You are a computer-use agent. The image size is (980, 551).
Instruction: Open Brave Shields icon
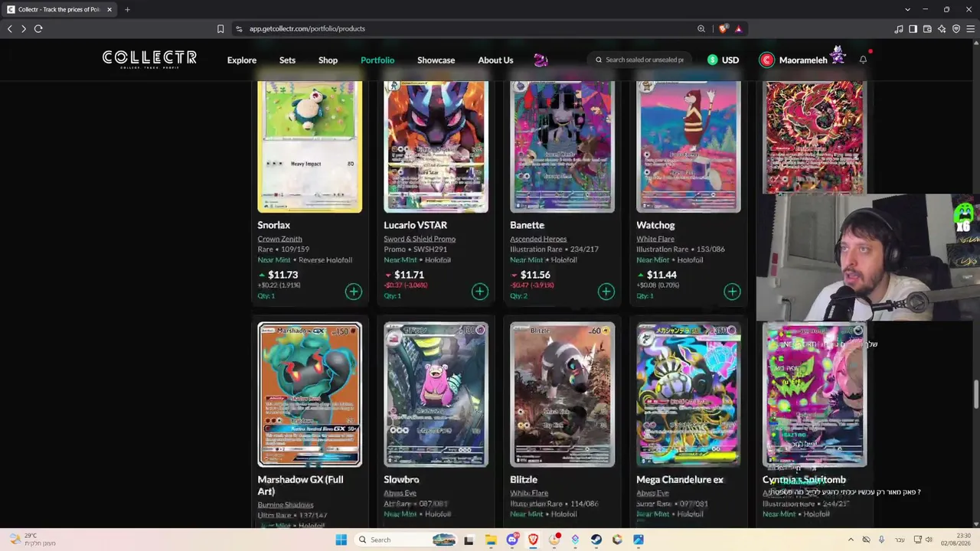tap(724, 28)
